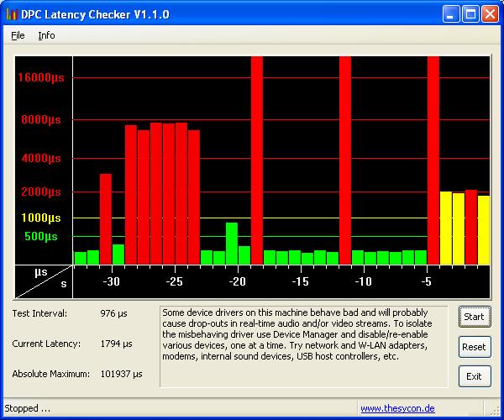Minimize the DPC Latency Checker window
The width and height of the screenshot is (504, 420).
[x=450, y=14]
